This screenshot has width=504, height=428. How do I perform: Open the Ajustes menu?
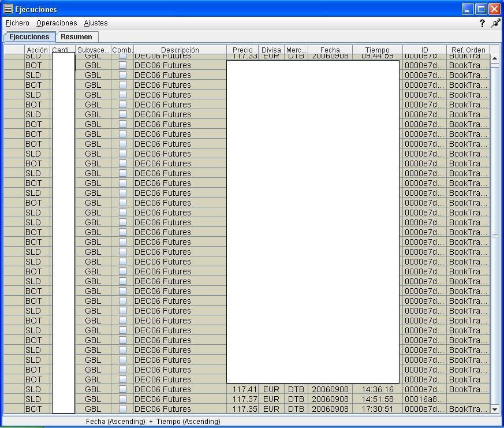point(96,23)
